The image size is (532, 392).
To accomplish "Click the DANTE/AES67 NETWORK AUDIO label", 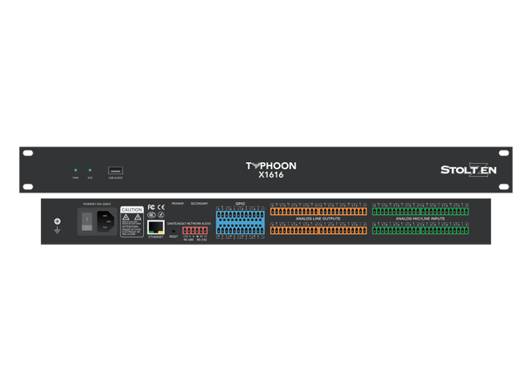I will click(189, 224).
